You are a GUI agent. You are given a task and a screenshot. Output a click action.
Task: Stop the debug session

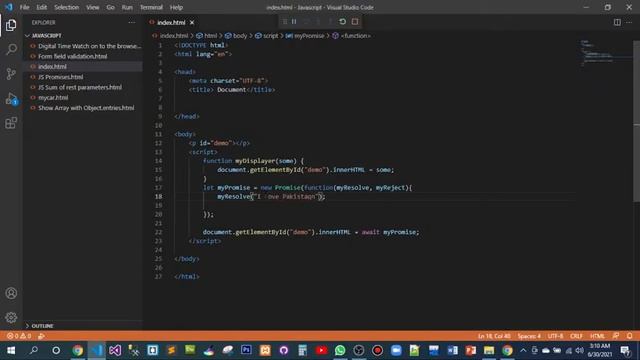click(x=355, y=22)
